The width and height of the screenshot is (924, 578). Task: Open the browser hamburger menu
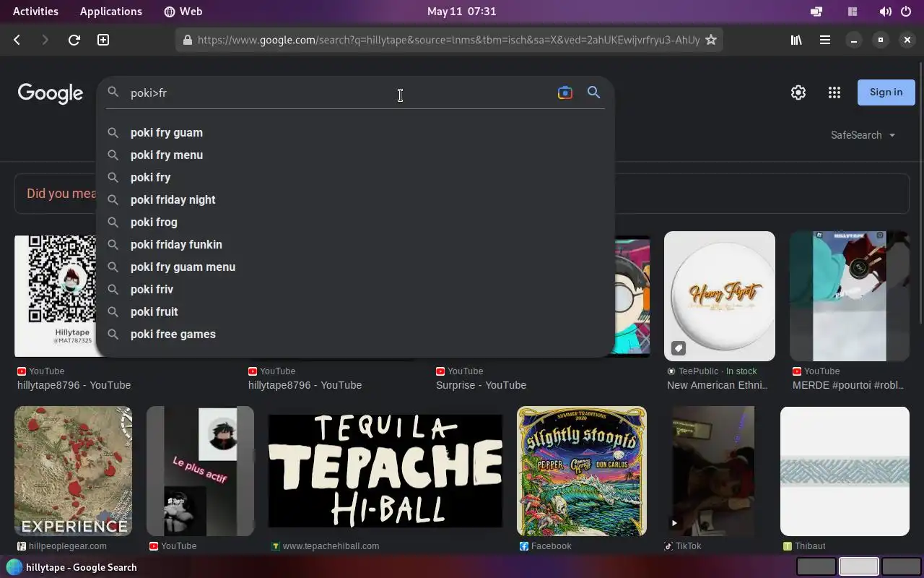coord(824,40)
